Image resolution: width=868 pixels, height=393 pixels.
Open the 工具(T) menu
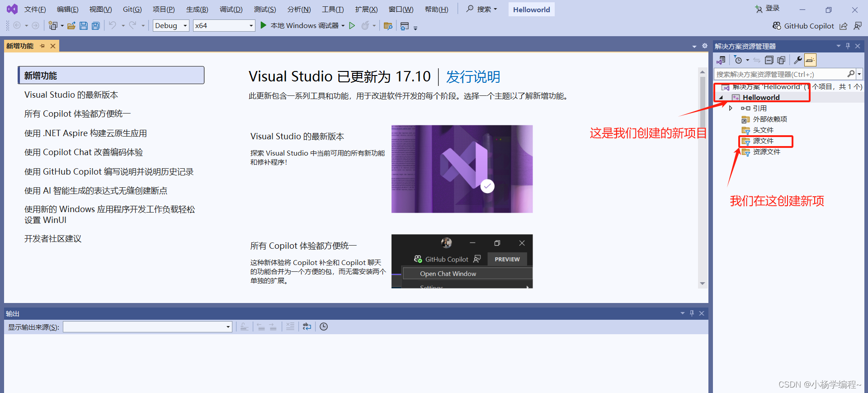coord(333,9)
